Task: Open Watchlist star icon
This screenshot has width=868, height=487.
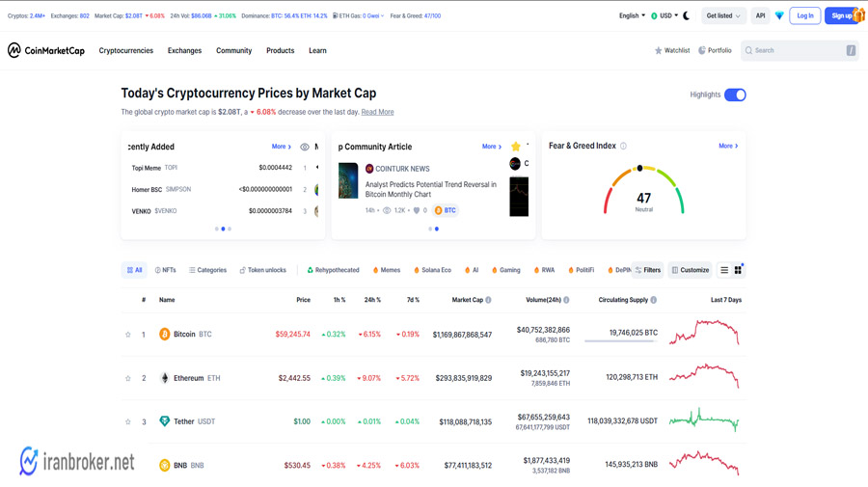Action: pos(658,50)
